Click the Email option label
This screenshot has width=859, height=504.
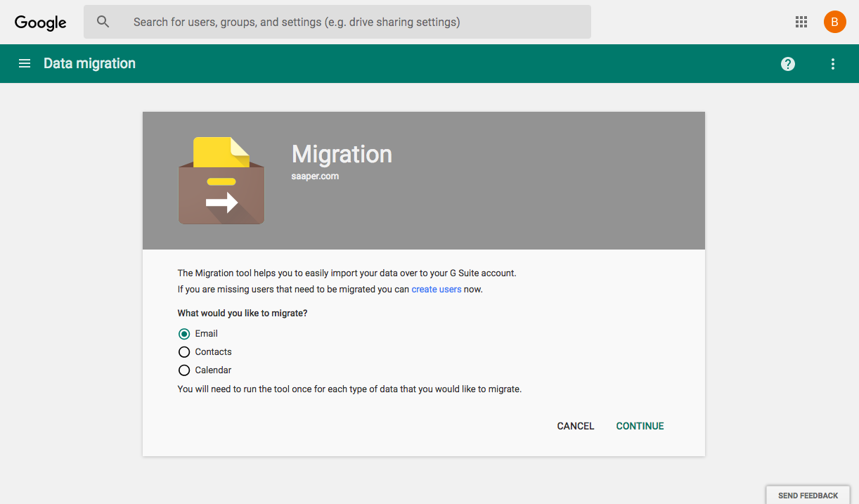[x=207, y=334]
